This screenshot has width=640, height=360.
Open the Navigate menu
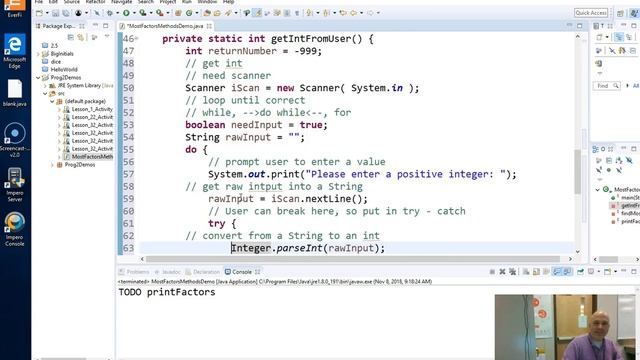122,2
